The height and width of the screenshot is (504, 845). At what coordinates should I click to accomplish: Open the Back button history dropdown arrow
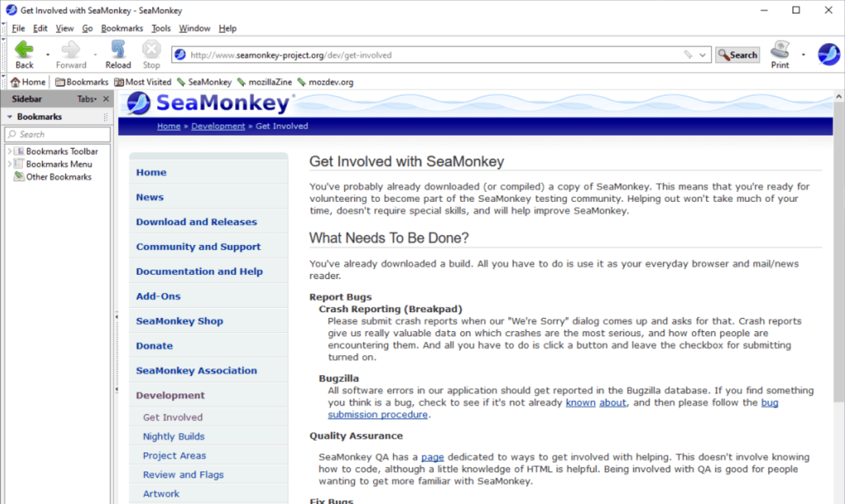[x=47, y=54]
